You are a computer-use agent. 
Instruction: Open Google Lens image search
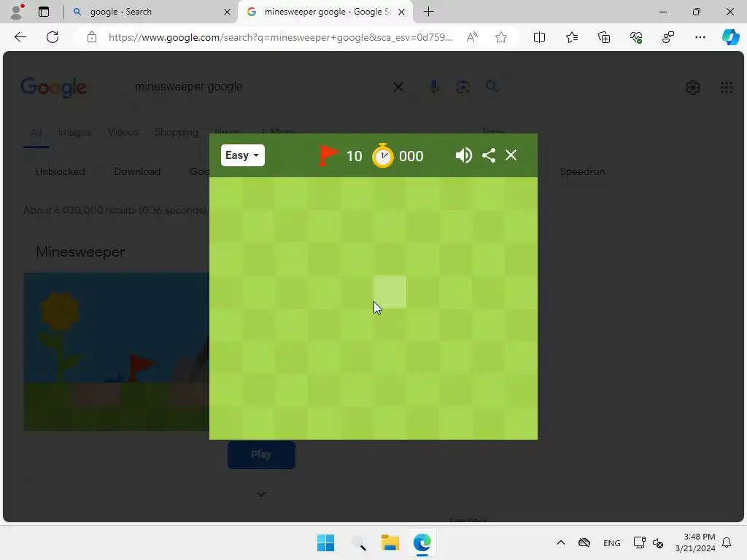pos(462,87)
